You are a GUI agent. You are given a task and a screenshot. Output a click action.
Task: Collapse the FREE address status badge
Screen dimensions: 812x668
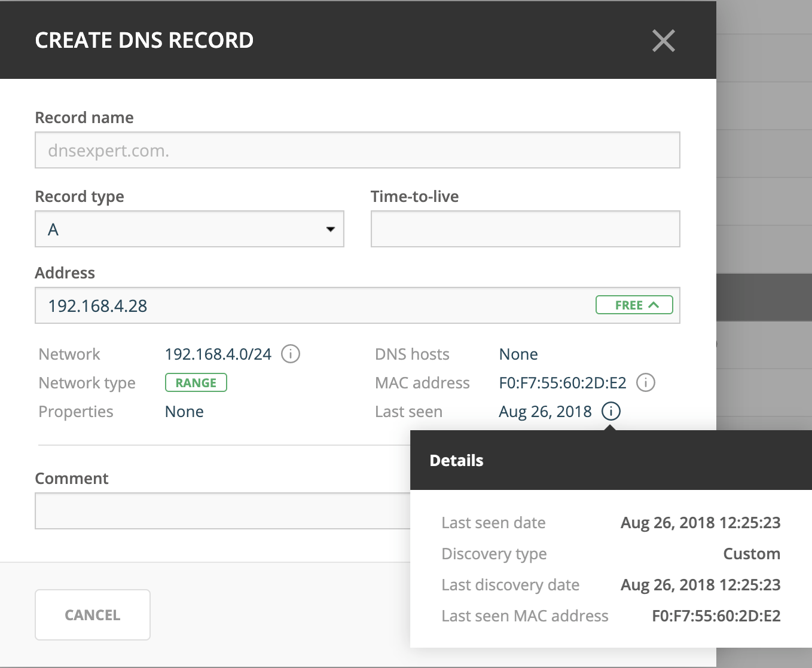634,305
